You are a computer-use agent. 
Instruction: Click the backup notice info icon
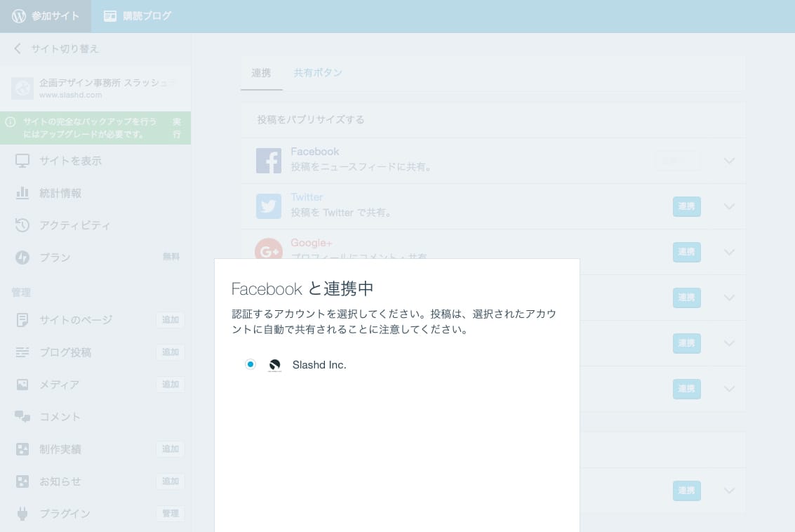point(11,121)
